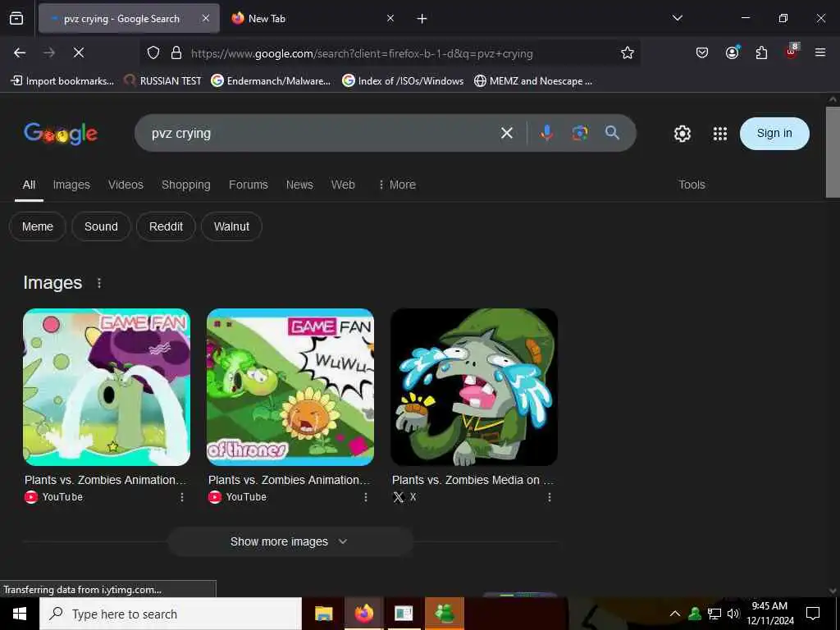List all tabs dropdown arrow

coord(677,18)
